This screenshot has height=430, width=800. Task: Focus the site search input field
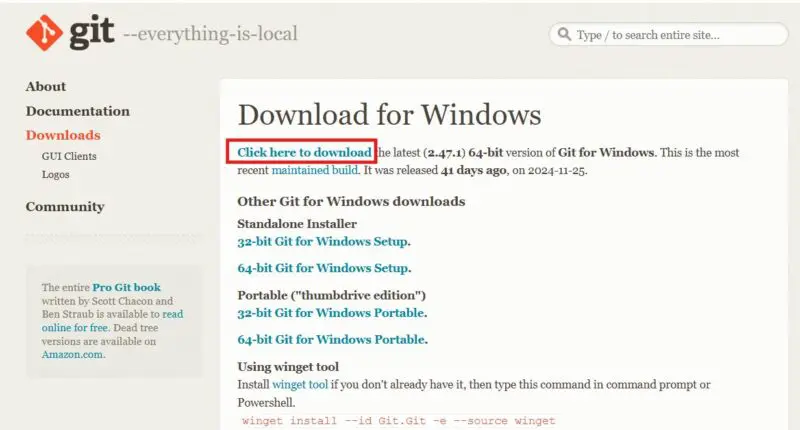[x=668, y=35]
